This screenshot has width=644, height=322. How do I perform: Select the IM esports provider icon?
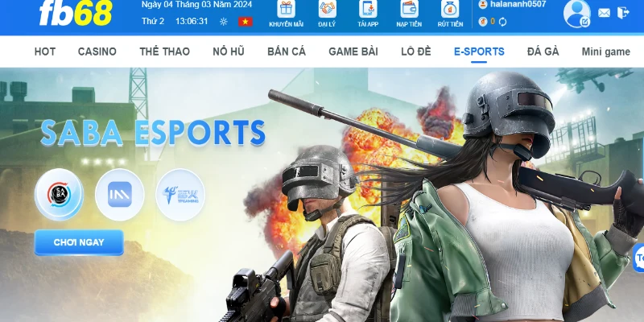point(119,194)
